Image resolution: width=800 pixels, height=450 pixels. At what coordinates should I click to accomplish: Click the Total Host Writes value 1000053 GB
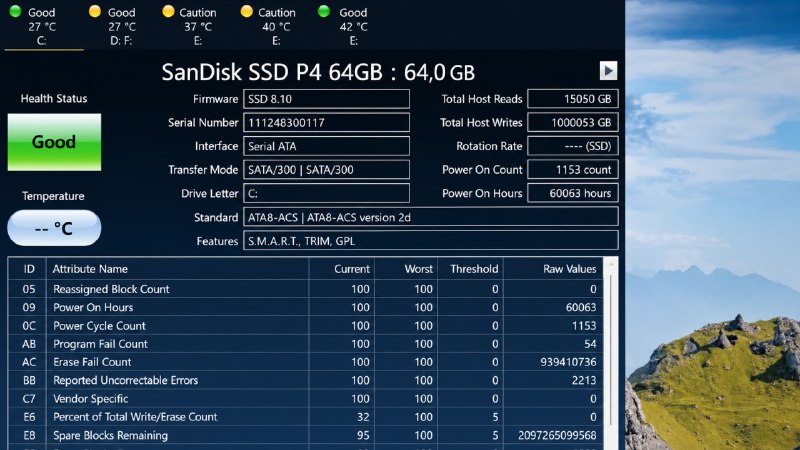[x=572, y=122]
